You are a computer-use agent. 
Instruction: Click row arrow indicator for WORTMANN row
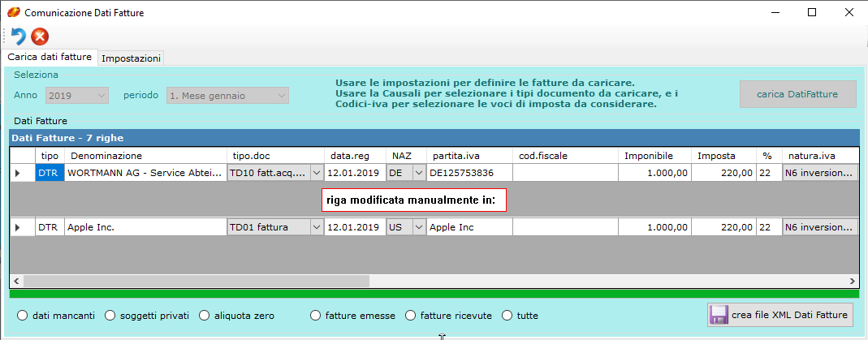18,173
